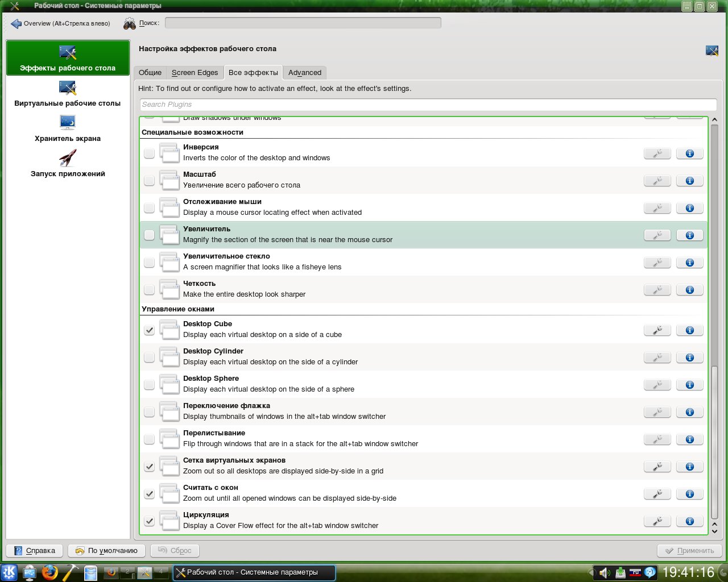
Task: Open file manager drawer icon in panel
Action: [90, 572]
